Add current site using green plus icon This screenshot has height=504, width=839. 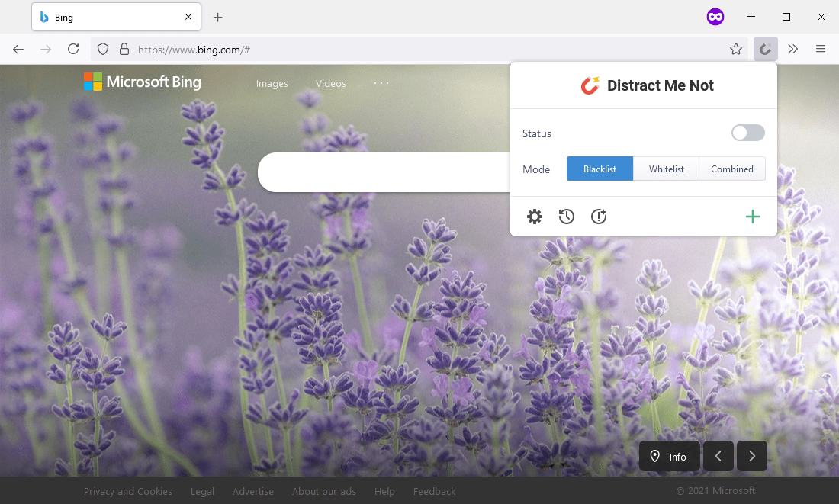point(752,217)
